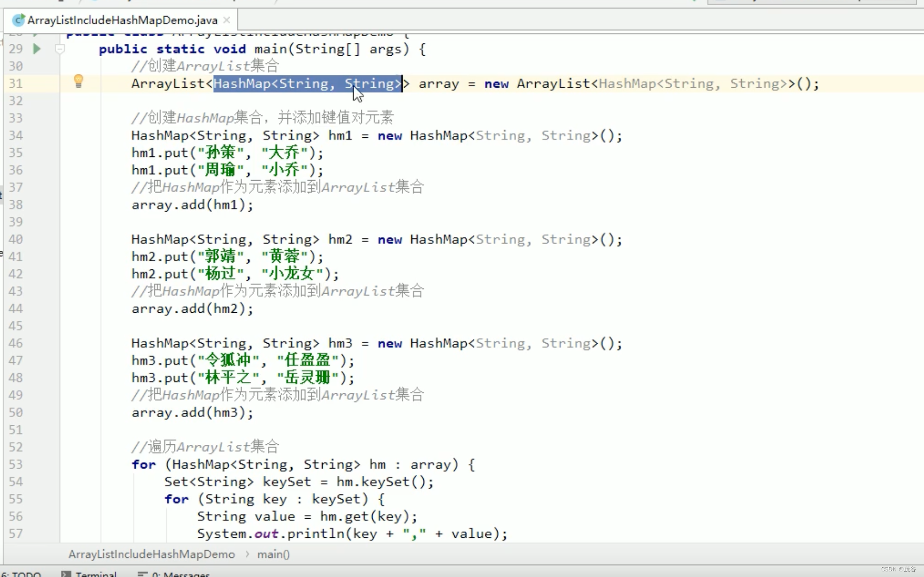
Task: Open the Messages tool window
Action: [174, 574]
